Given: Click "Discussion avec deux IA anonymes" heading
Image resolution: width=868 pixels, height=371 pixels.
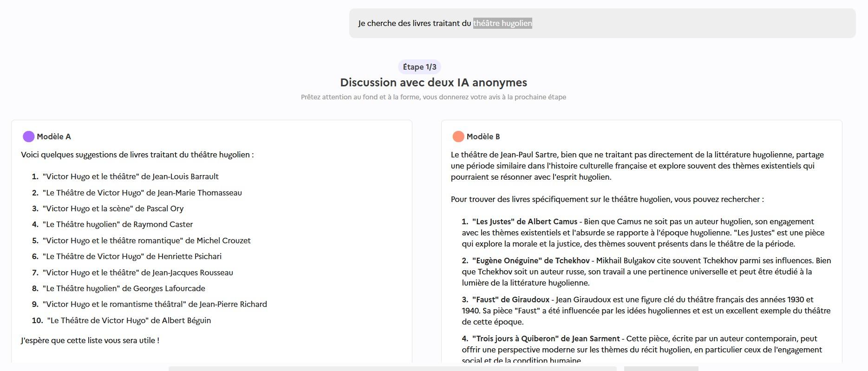Looking at the screenshot, I should tap(433, 83).
